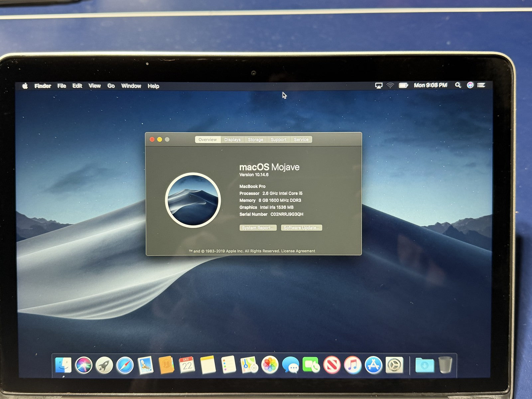The image size is (532, 399).
Task: Click the MacBook Pro model text
Action: tap(253, 187)
